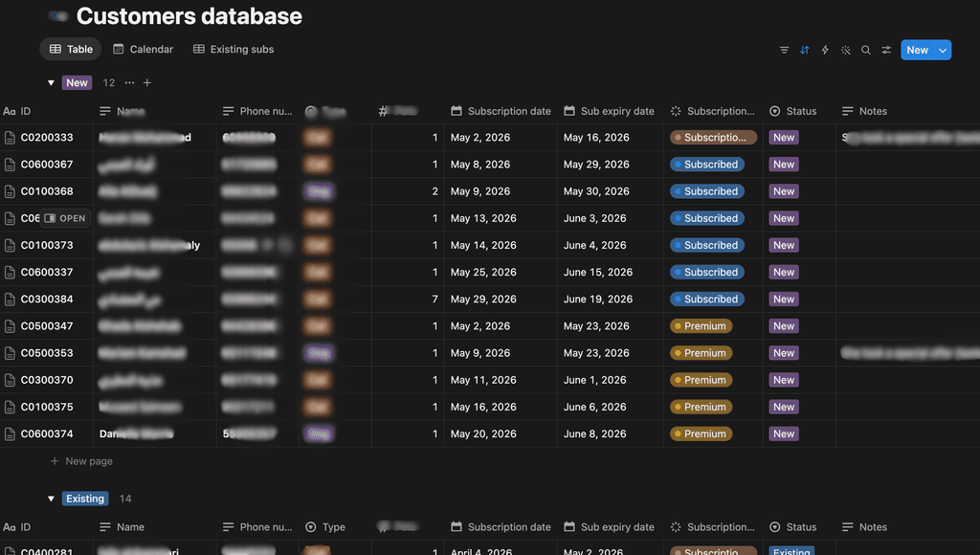Click the database page icon beside the title

click(57, 16)
